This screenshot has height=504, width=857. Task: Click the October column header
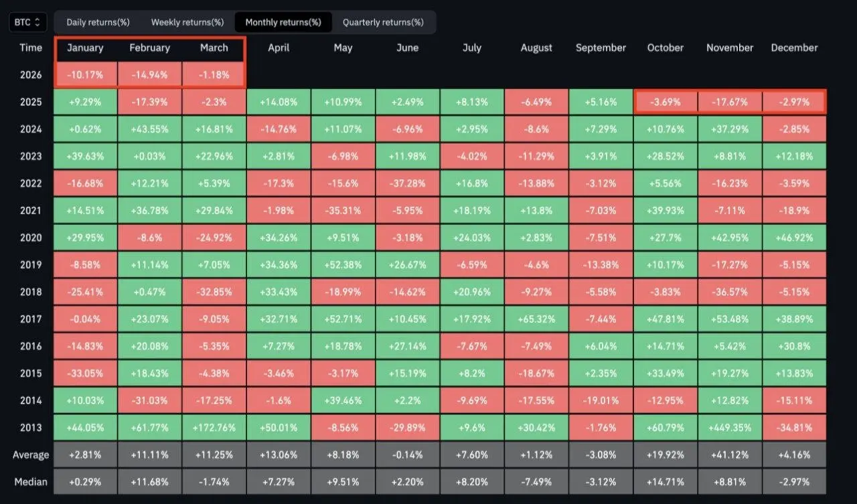point(666,48)
